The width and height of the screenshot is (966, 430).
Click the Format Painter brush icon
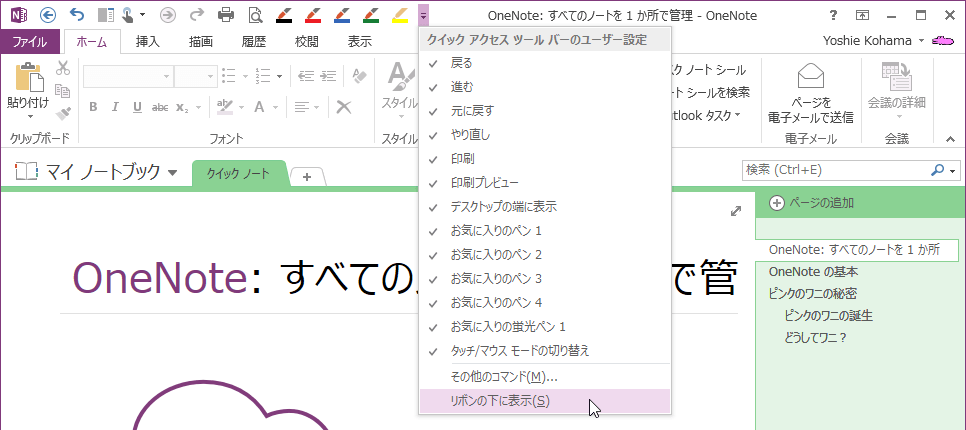[63, 113]
